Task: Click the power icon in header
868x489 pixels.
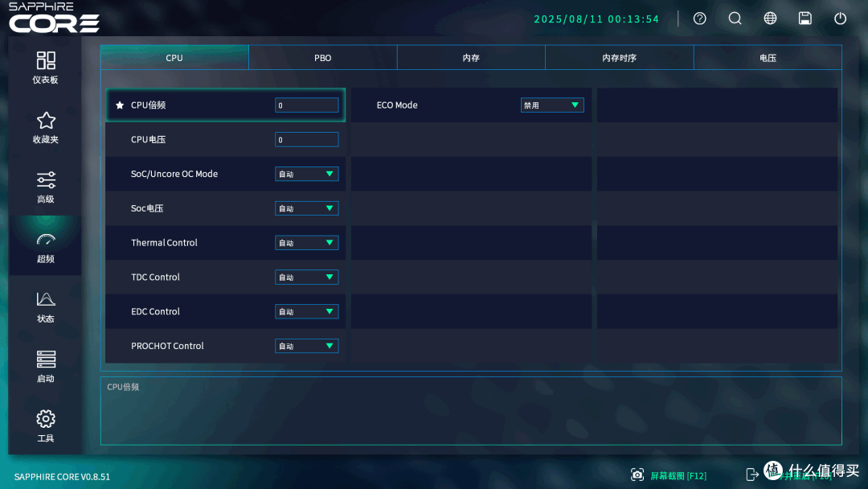Action: (841, 18)
